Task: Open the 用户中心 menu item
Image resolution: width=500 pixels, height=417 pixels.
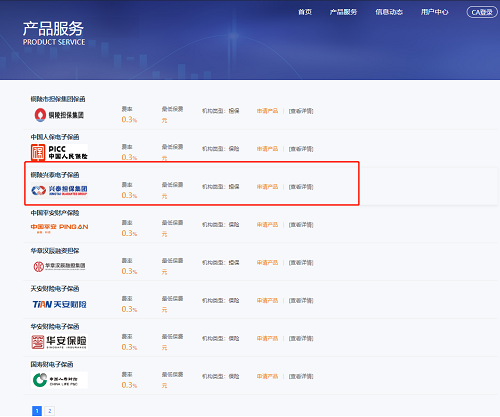Action: point(434,12)
